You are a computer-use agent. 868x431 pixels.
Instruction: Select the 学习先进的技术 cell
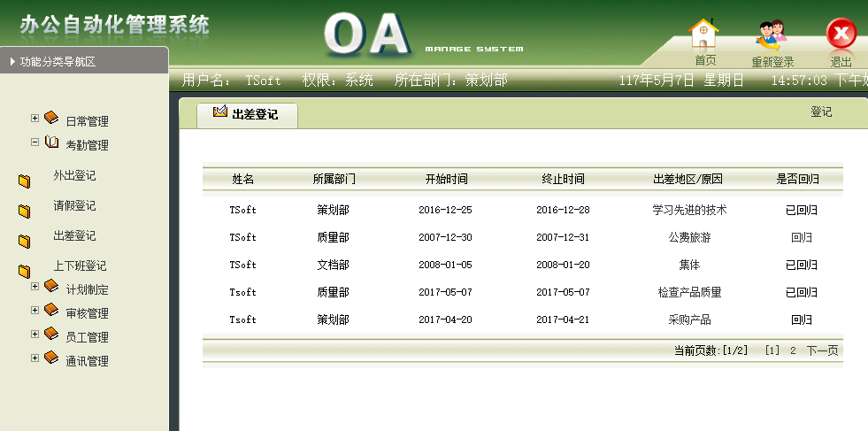pos(690,210)
